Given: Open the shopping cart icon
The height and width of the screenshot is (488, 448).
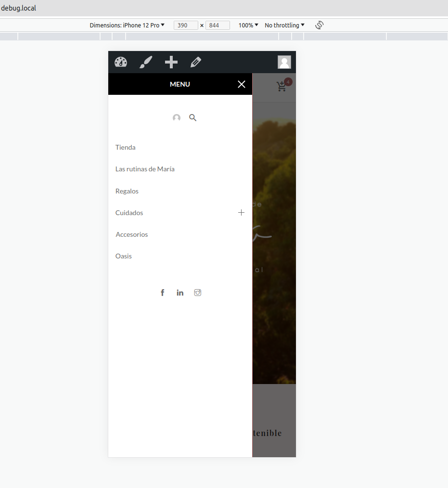Looking at the screenshot, I should click(x=281, y=87).
